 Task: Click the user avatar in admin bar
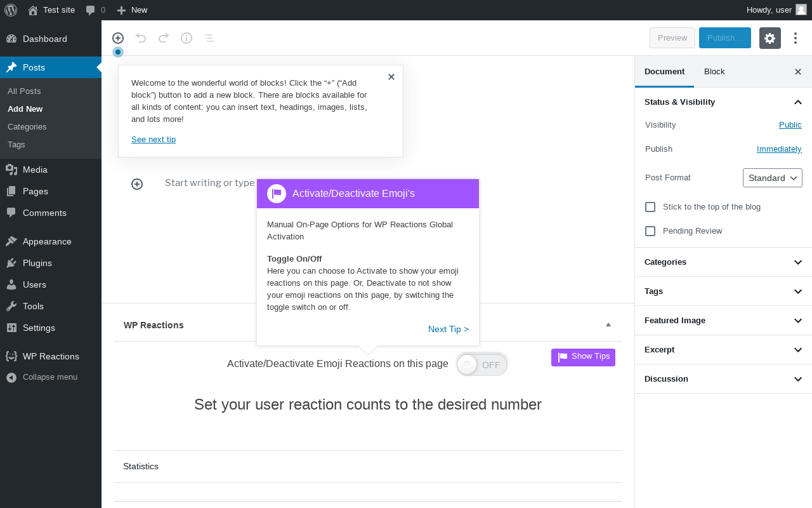[x=801, y=10]
